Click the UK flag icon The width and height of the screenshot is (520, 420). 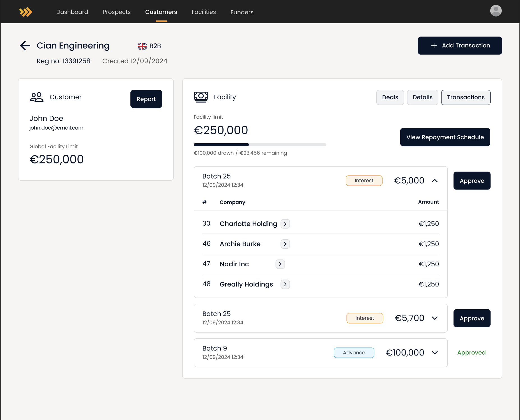click(142, 46)
